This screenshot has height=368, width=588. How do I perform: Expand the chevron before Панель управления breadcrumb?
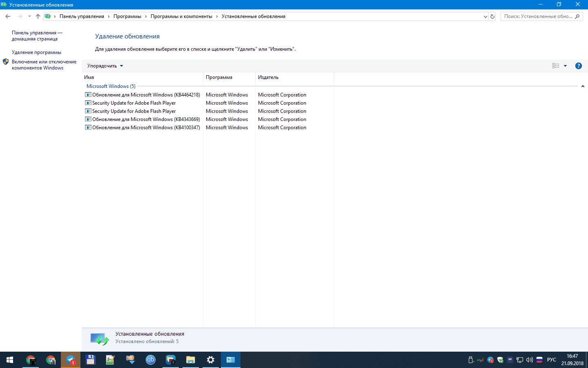click(x=55, y=16)
